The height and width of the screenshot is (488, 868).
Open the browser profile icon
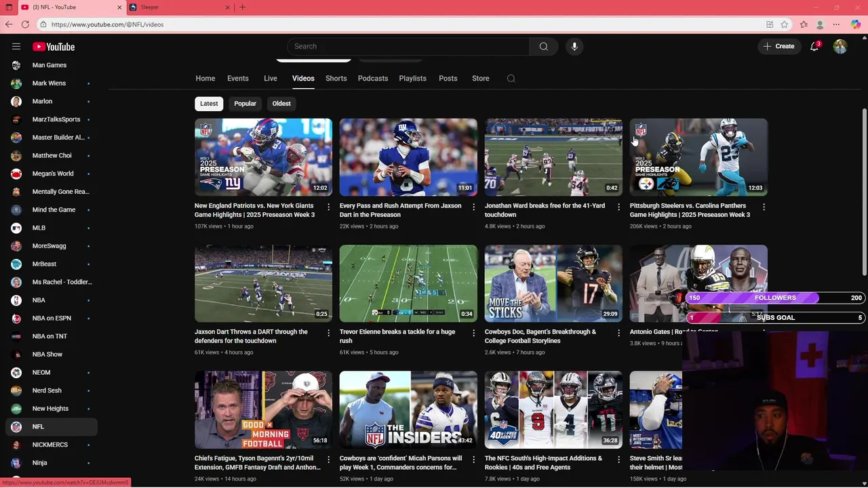(x=820, y=24)
